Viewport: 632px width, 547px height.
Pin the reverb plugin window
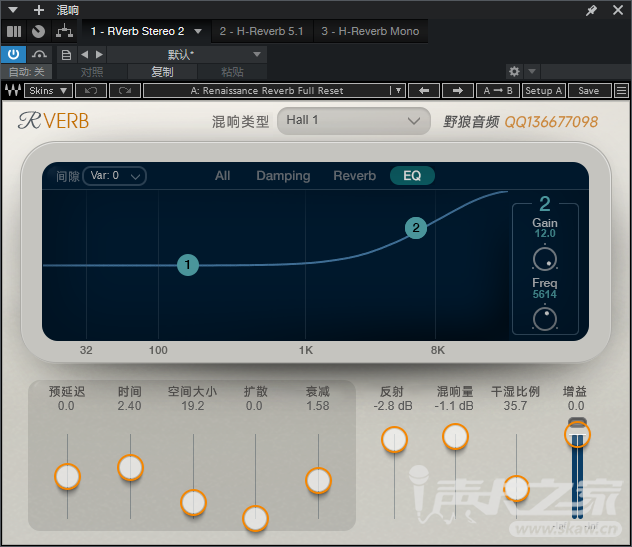(591, 10)
